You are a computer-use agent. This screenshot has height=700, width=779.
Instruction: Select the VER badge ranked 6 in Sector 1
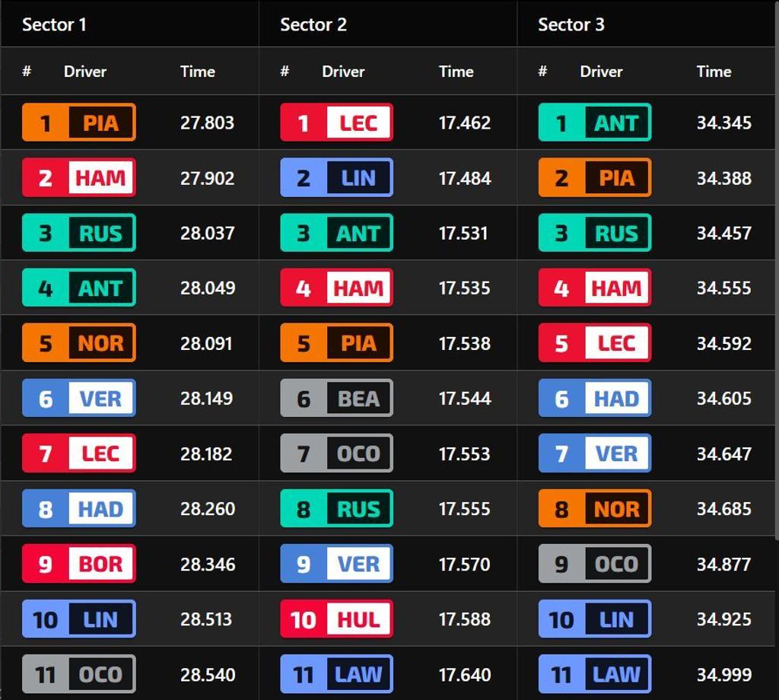click(79, 398)
